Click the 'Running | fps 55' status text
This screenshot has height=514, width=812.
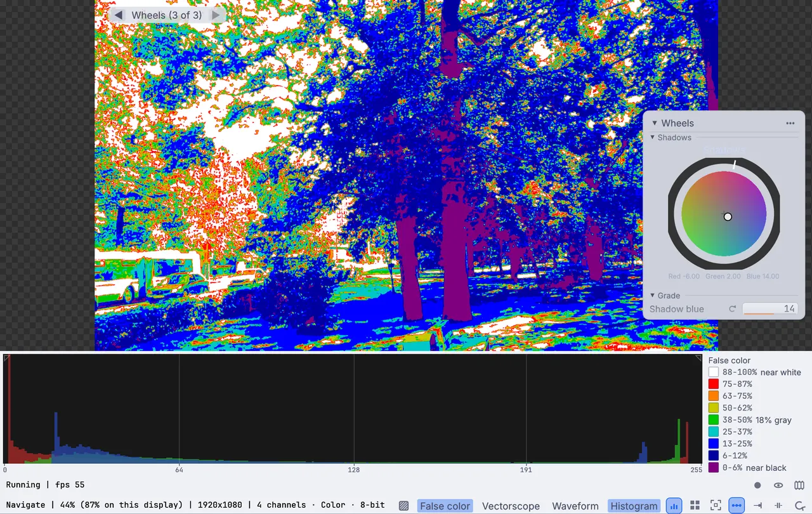pyautogui.click(x=45, y=485)
